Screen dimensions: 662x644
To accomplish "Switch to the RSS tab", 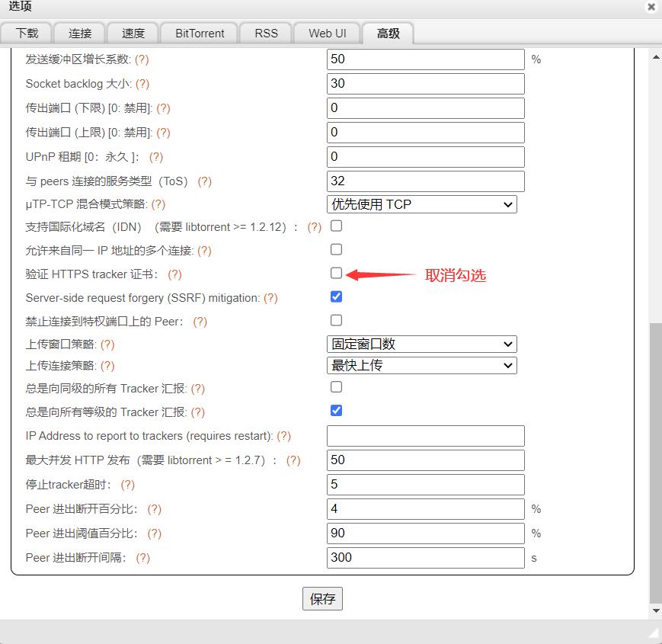I will pyautogui.click(x=265, y=33).
